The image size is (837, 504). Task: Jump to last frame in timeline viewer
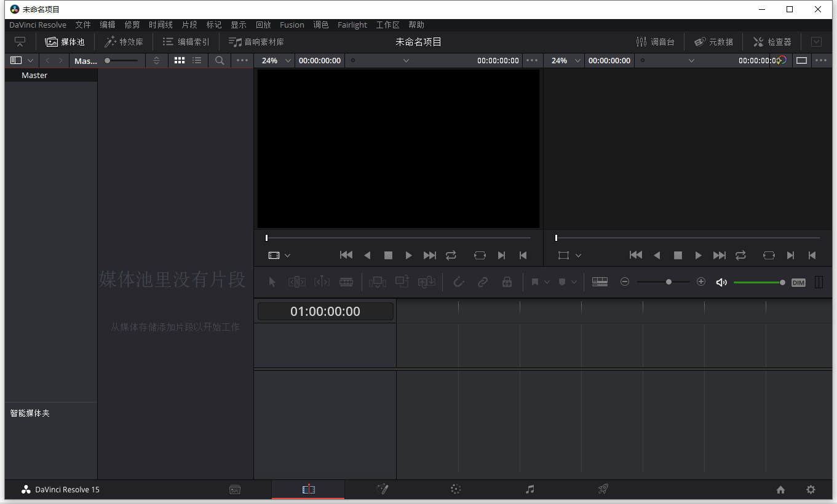720,255
